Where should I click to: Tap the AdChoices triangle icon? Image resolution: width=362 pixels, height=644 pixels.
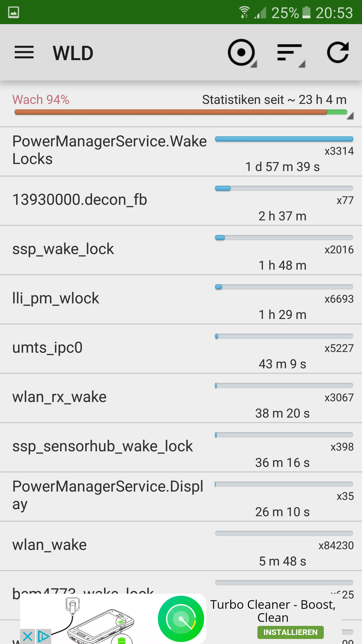(x=43, y=636)
